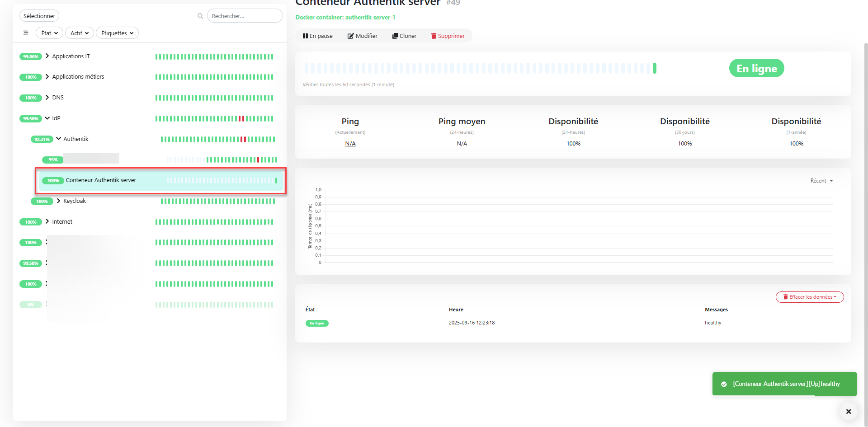Open the Effacer les données menu

pos(809,297)
